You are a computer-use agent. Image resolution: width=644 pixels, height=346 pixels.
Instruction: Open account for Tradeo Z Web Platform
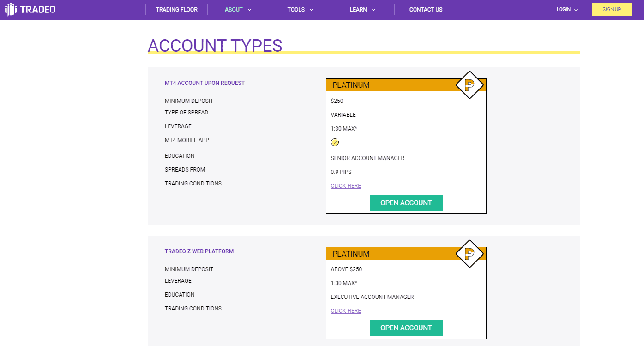point(406,328)
